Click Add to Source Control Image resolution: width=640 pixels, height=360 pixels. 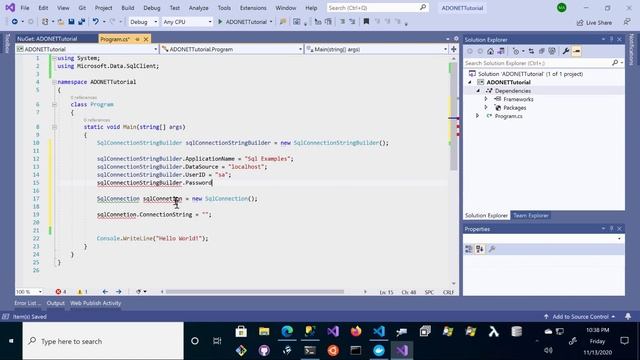coord(580,316)
